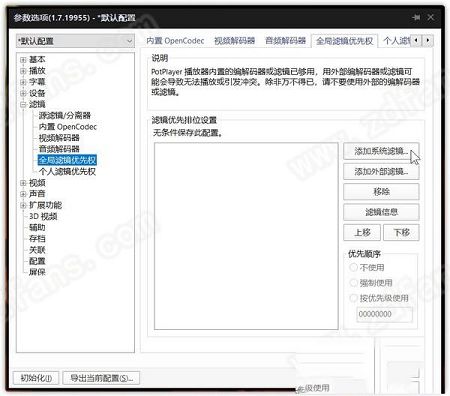Select the 扩展功能 tree label

coord(45,205)
